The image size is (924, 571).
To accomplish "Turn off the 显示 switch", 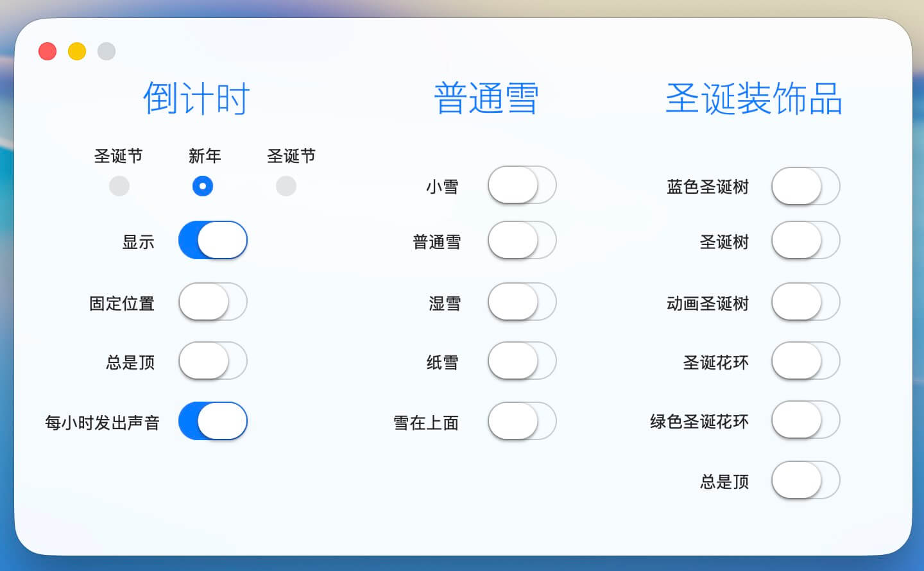I will 212,241.
